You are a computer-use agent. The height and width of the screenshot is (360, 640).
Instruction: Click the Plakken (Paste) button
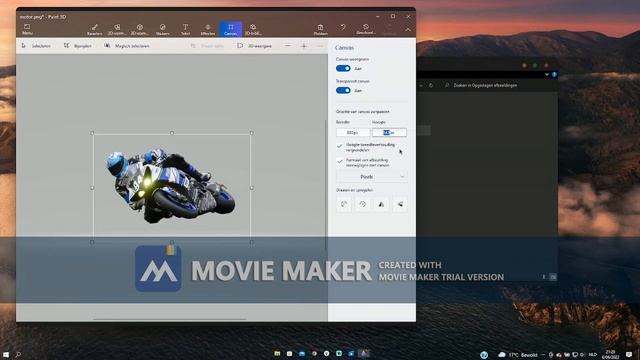click(x=320, y=29)
